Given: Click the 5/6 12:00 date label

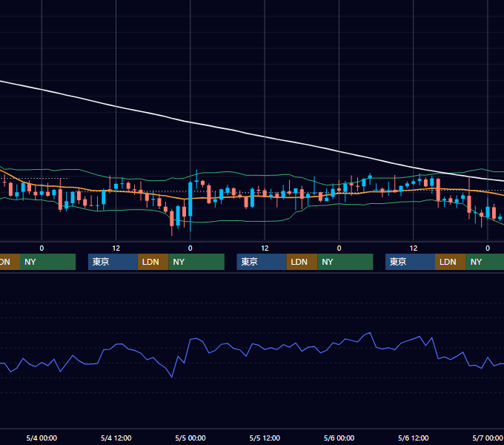Looking at the screenshot, I should [414, 438].
